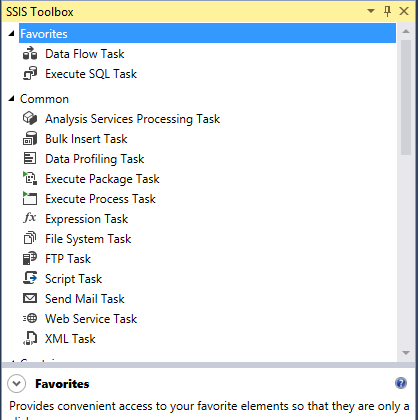Click the Execute SQL Task icon
Viewport: 418px width, 420px height.
click(30, 73)
